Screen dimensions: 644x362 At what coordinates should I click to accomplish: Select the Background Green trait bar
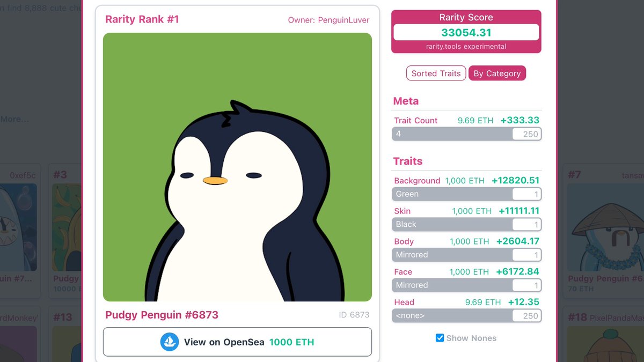(466, 194)
